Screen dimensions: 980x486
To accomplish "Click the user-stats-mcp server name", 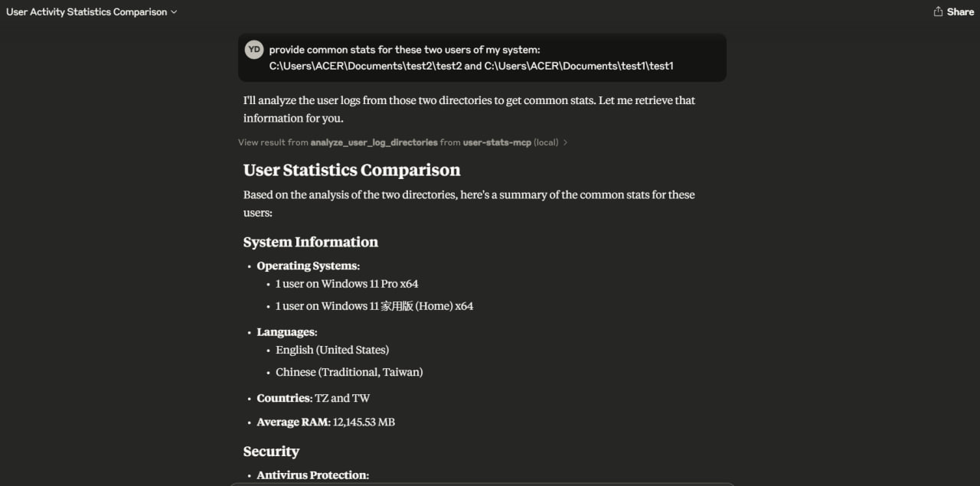I will [497, 142].
